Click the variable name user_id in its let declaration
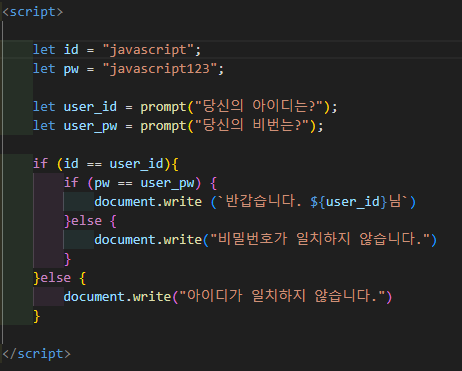This screenshot has height=371, width=462. 90,107
